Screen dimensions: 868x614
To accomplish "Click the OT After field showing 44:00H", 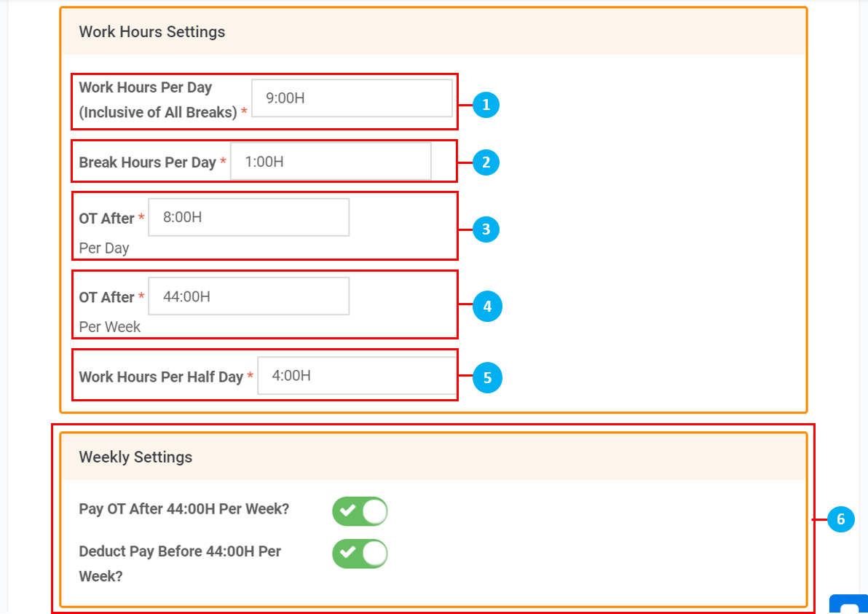I will click(x=248, y=296).
